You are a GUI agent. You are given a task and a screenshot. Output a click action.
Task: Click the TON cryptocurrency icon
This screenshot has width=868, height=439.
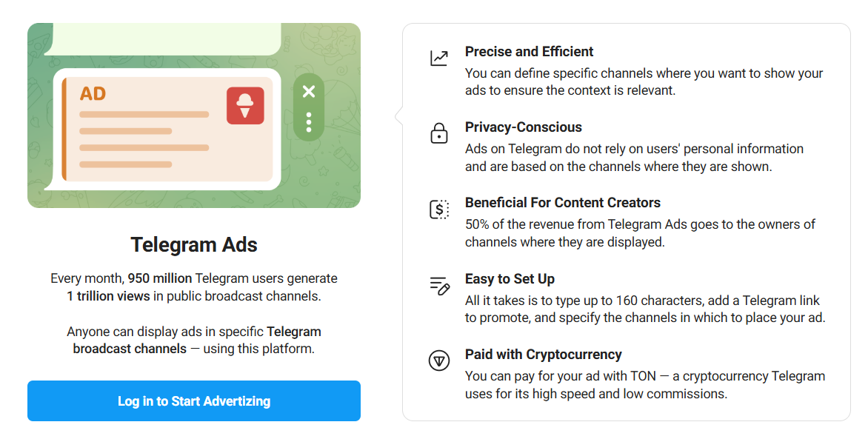click(x=439, y=361)
